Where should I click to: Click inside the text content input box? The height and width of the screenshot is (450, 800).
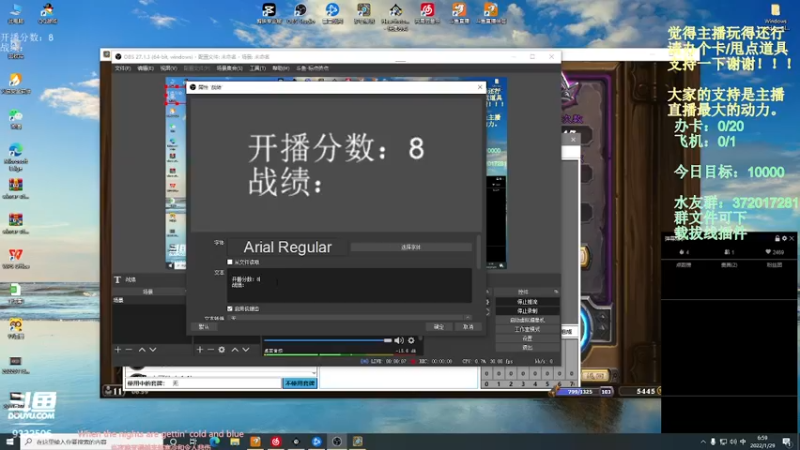point(349,286)
